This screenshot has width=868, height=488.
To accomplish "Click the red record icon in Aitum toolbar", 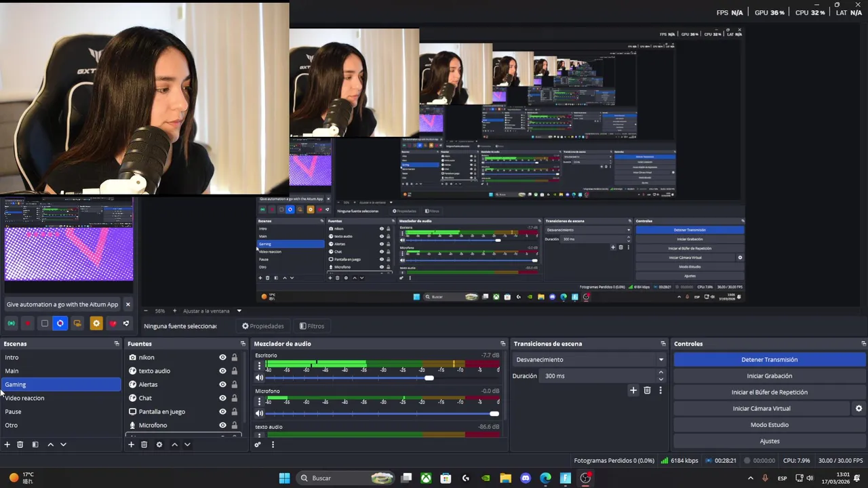I will click(x=28, y=323).
